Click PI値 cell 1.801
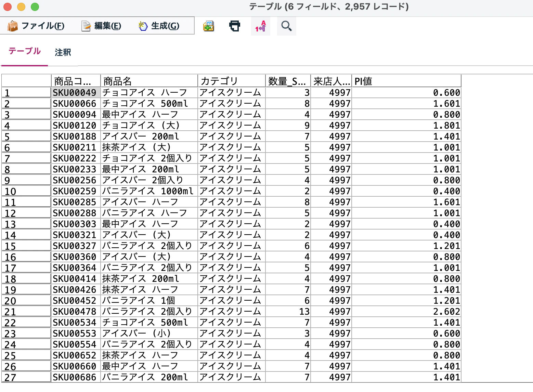The image size is (533, 392). [x=406, y=126]
